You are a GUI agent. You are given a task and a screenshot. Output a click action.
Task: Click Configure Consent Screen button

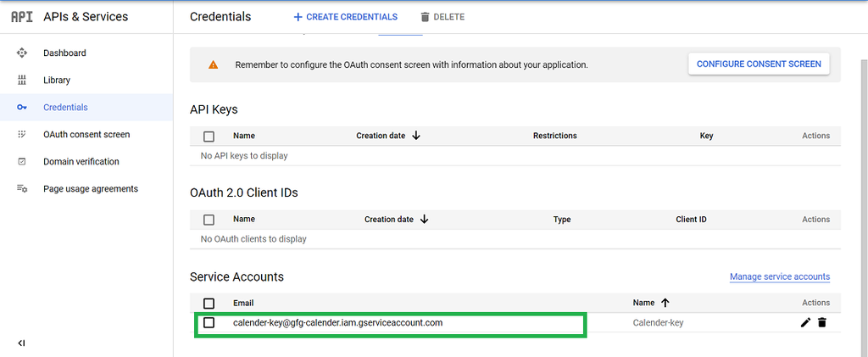[759, 64]
